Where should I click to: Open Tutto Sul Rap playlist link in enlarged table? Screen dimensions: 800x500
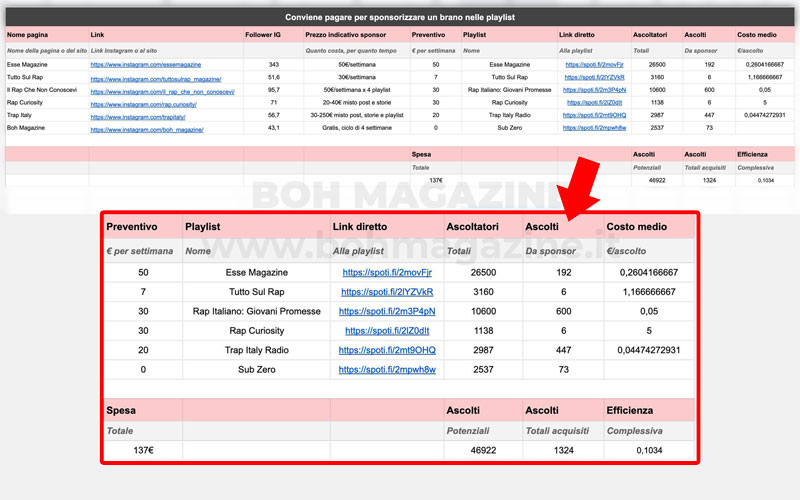[386, 292]
